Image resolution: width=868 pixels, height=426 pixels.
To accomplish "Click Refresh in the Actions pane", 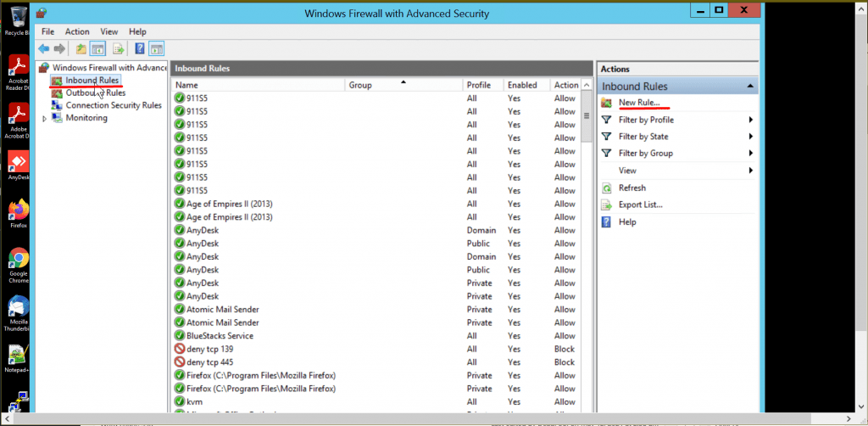I will [x=632, y=188].
